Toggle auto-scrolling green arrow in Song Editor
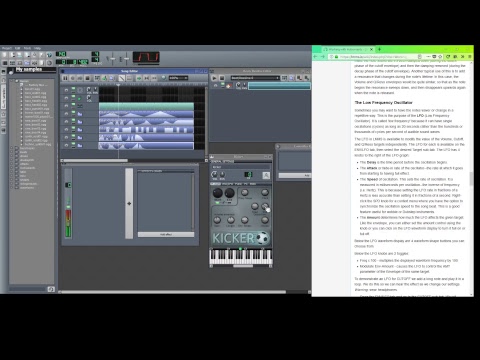The height and width of the screenshot is (360, 480). 139,78
